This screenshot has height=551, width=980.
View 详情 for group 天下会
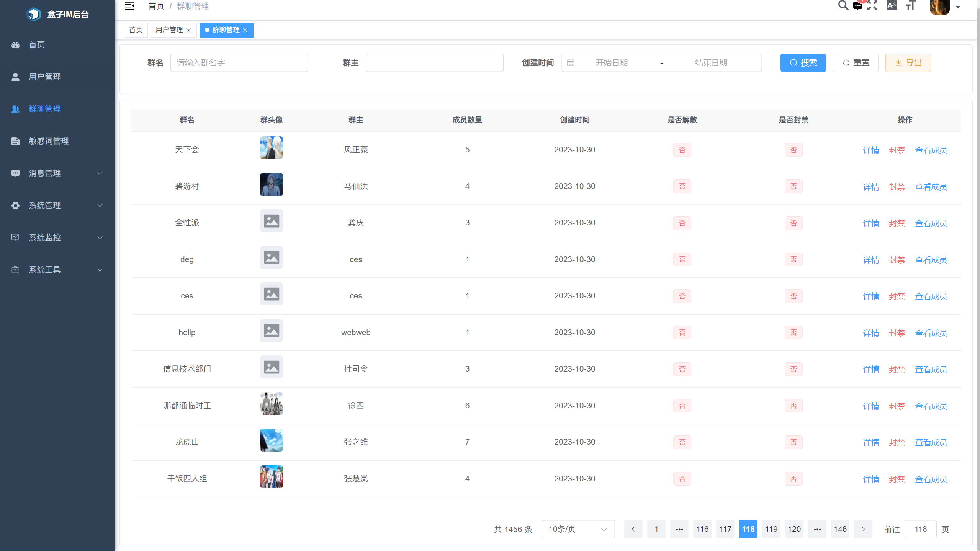(x=871, y=150)
